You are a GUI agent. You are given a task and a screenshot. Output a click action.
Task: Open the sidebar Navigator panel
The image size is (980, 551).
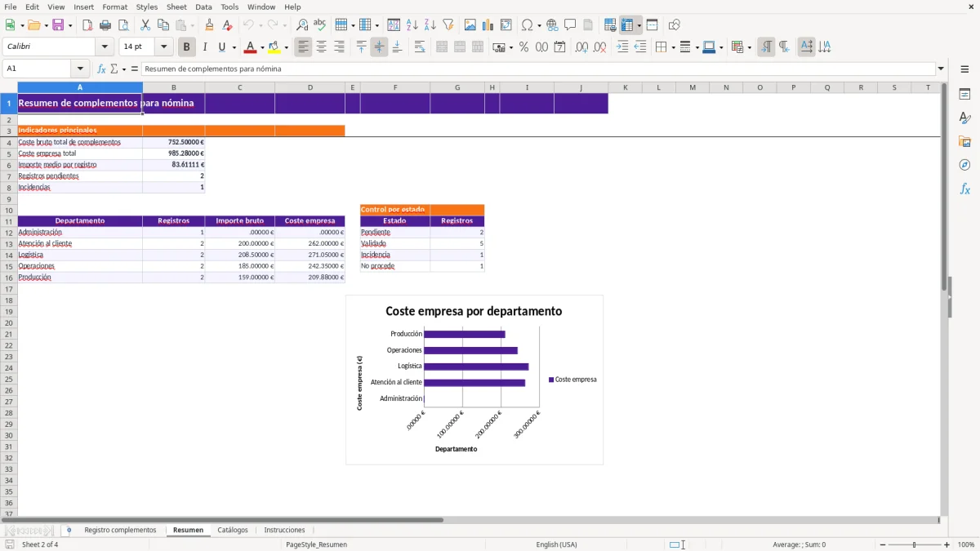click(964, 165)
